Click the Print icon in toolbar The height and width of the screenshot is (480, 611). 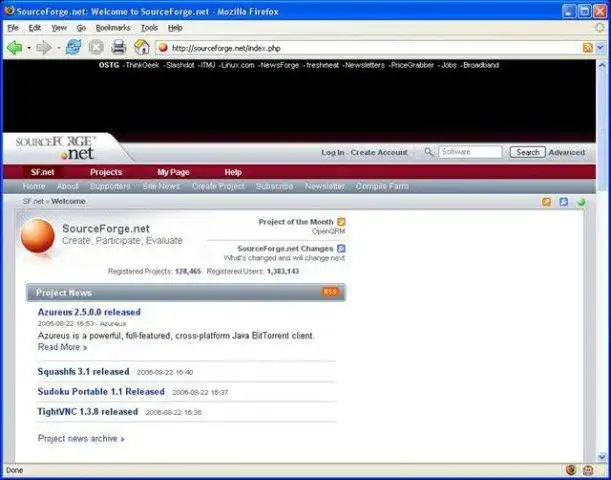coord(118,48)
